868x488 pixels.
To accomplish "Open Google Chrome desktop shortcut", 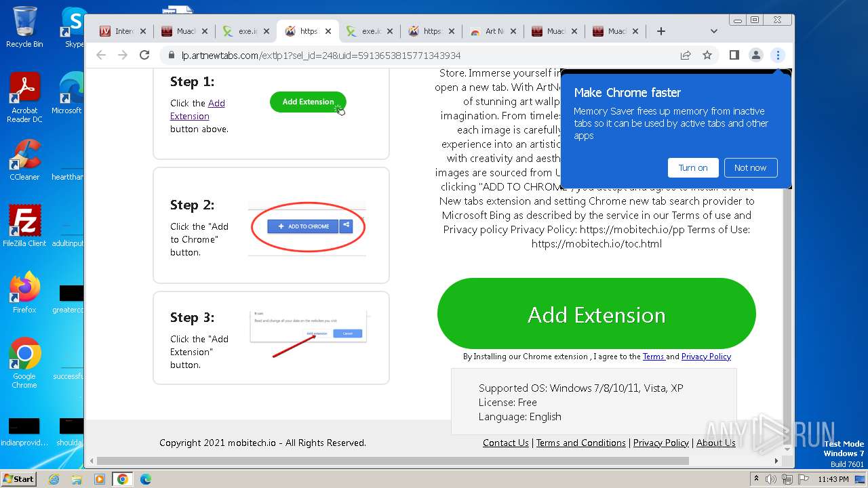I will click(x=24, y=363).
